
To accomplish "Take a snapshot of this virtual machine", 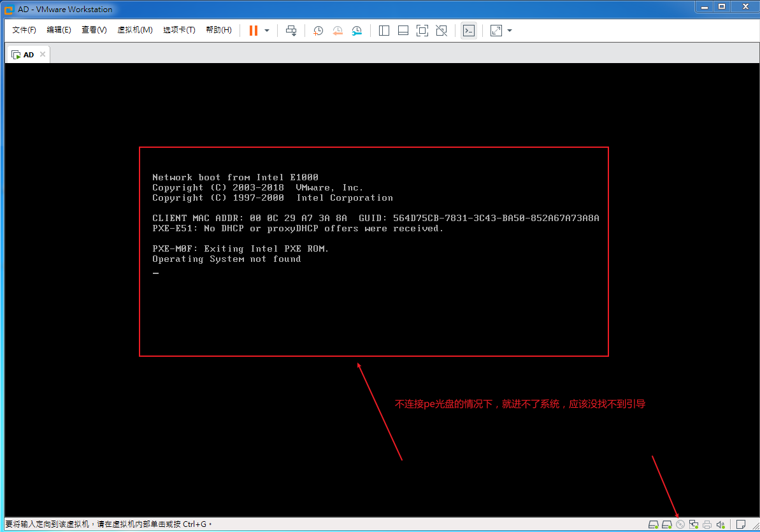I will coord(318,31).
